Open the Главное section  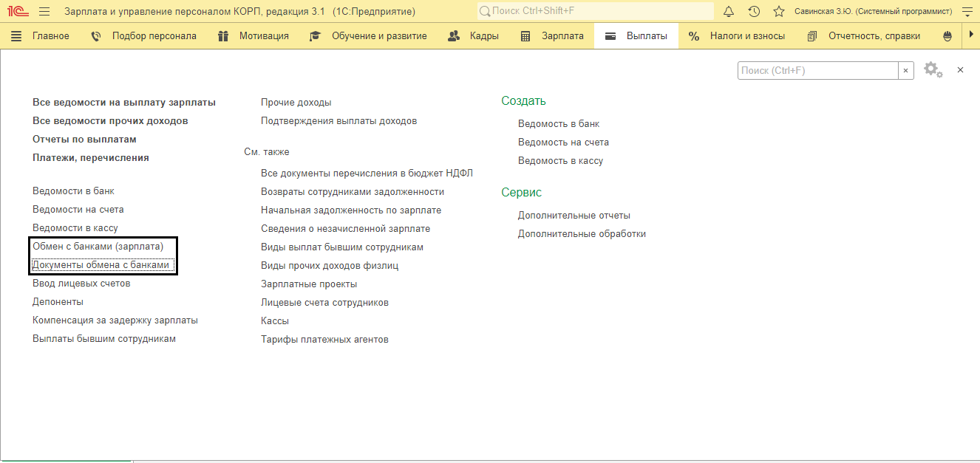tap(41, 36)
